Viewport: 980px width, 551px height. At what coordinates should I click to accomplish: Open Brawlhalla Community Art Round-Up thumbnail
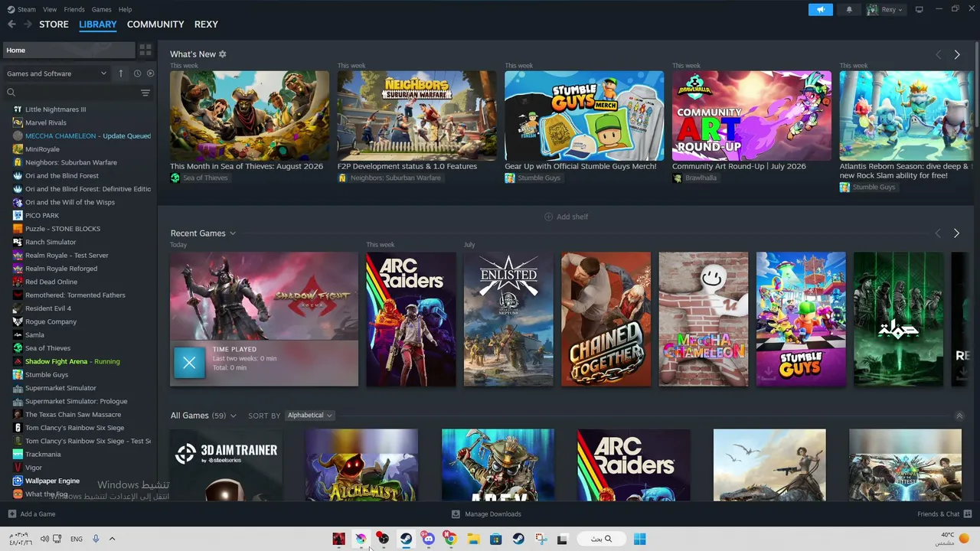(752, 116)
